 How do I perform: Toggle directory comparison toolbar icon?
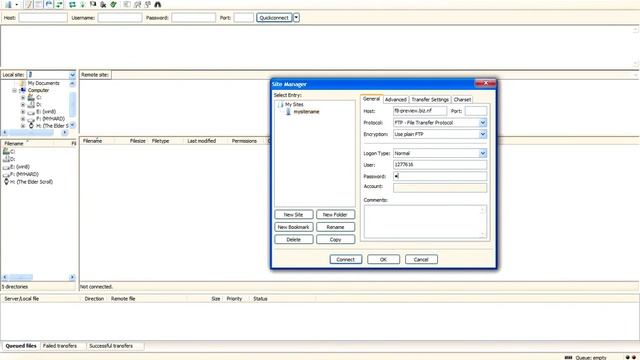pyautogui.click(x=138, y=4)
